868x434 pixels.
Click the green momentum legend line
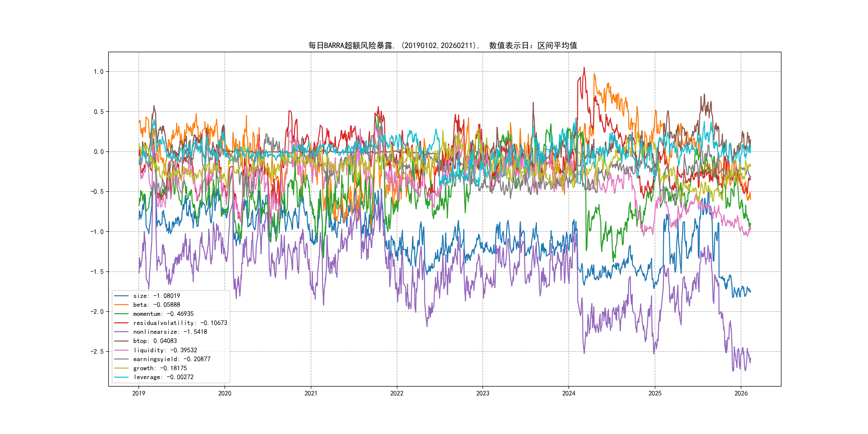click(121, 314)
